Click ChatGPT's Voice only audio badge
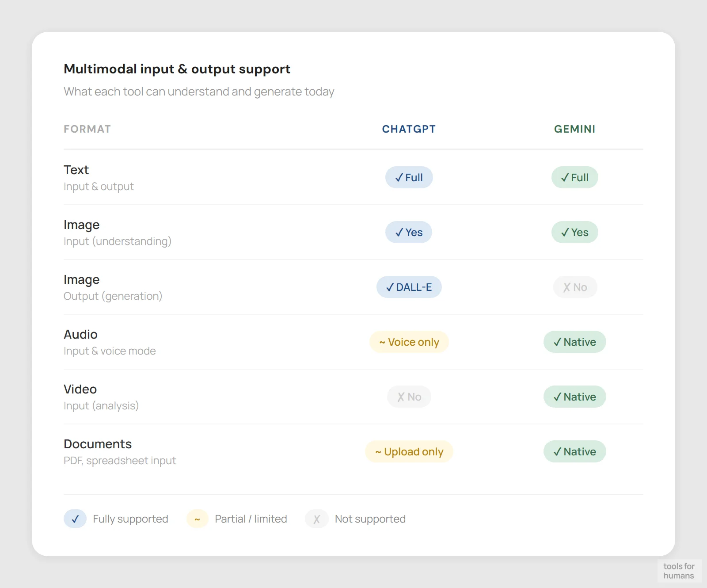707x588 pixels. (409, 342)
